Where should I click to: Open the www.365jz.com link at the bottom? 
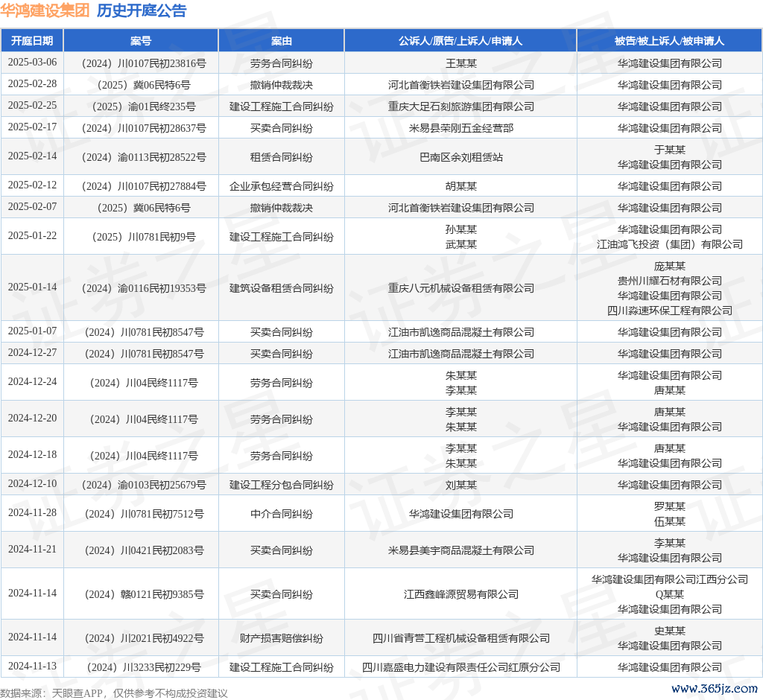[715, 689]
